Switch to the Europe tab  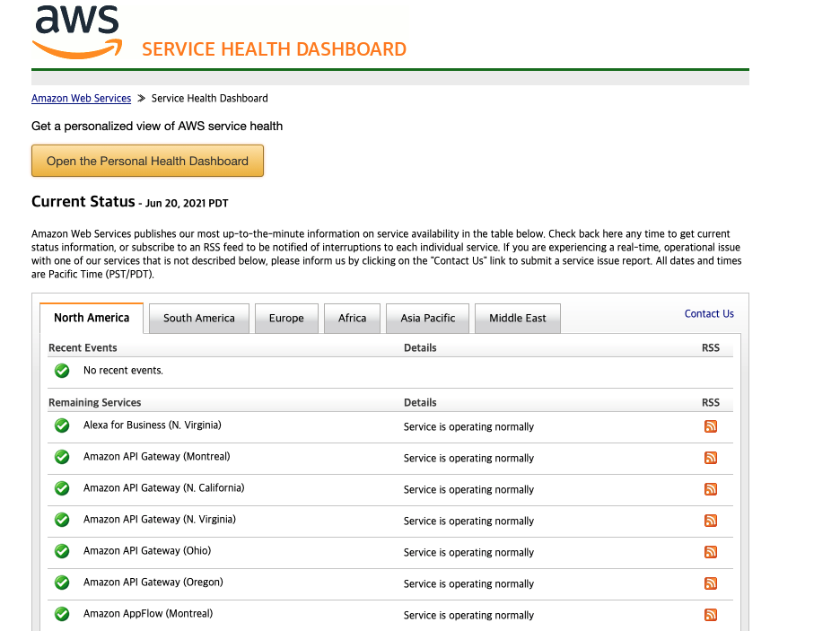[286, 318]
